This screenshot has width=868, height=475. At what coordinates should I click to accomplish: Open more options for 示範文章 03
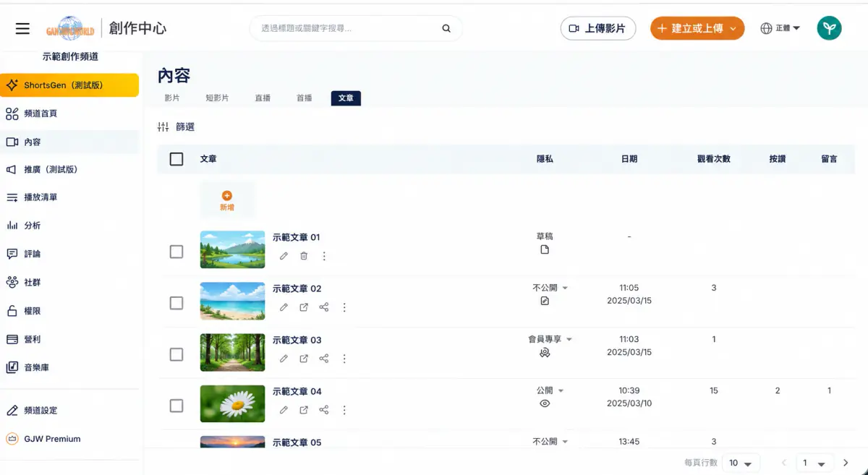coord(344,359)
